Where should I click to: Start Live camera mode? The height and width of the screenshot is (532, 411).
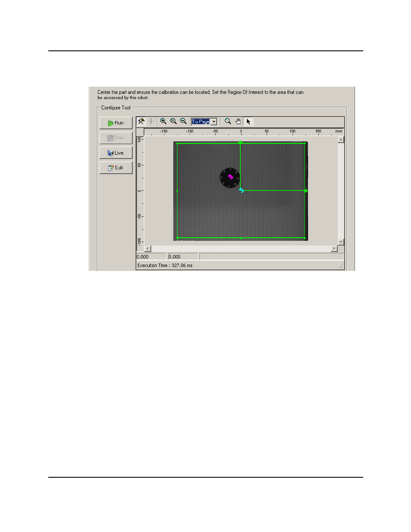coord(116,153)
